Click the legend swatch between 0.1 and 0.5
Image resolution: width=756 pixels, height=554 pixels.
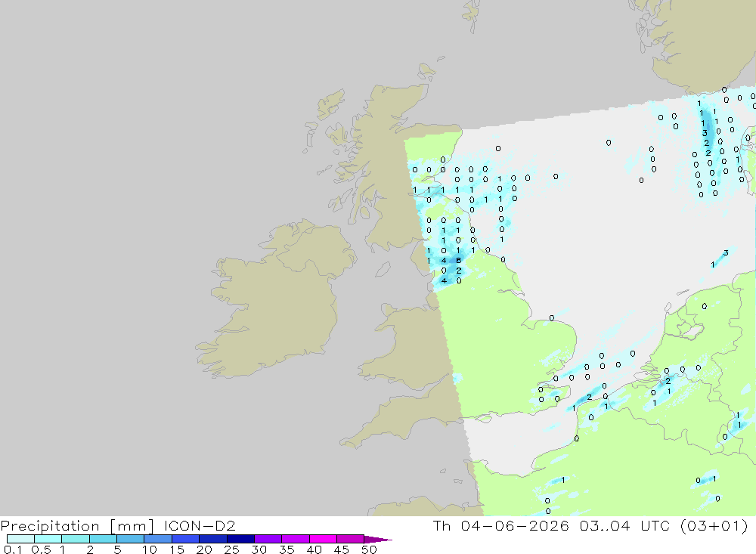pyautogui.click(x=20, y=539)
